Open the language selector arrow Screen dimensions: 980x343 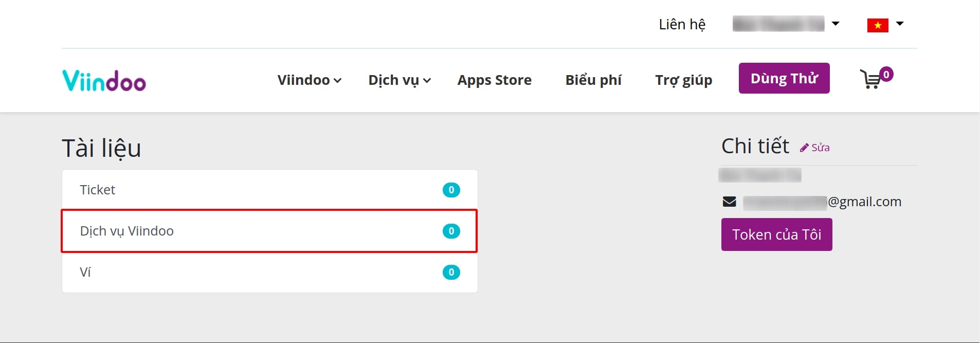pos(900,24)
